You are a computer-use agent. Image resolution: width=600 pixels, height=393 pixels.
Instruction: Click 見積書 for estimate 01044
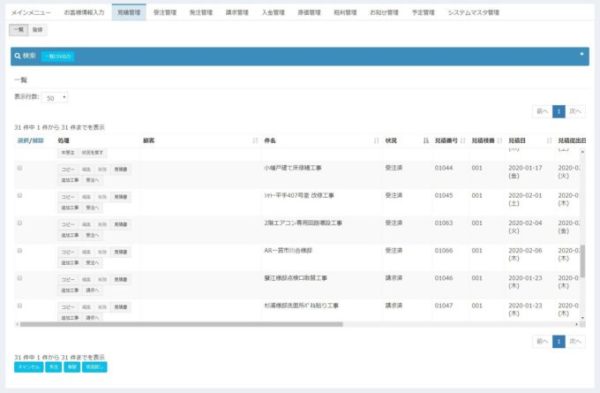point(121,169)
